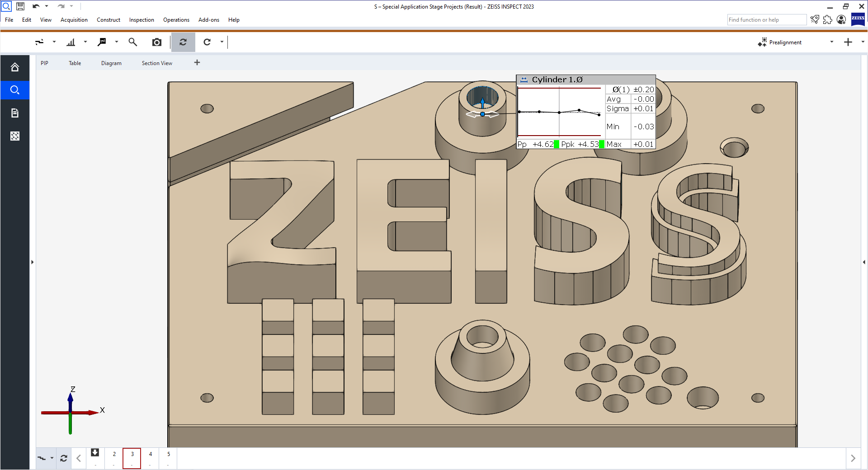The image size is (868, 470).
Task: Open the Inspection search workspace icon
Action: pyautogui.click(x=15, y=90)
